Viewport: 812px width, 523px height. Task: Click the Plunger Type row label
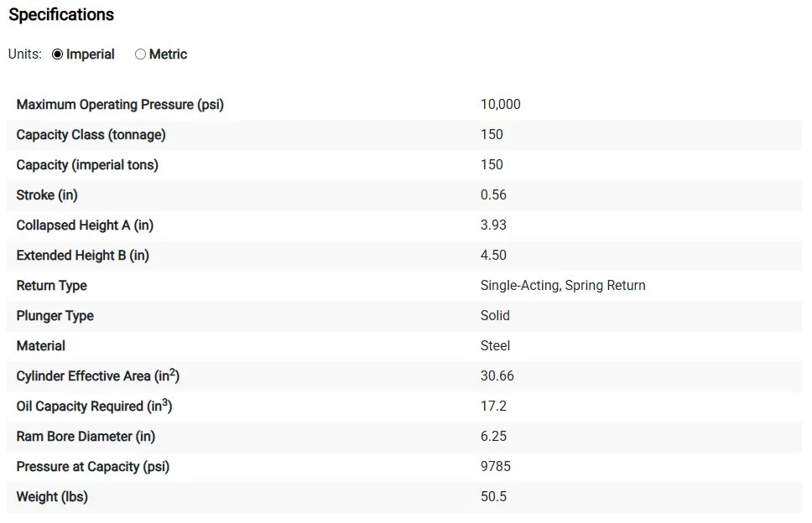coord(55,316)
